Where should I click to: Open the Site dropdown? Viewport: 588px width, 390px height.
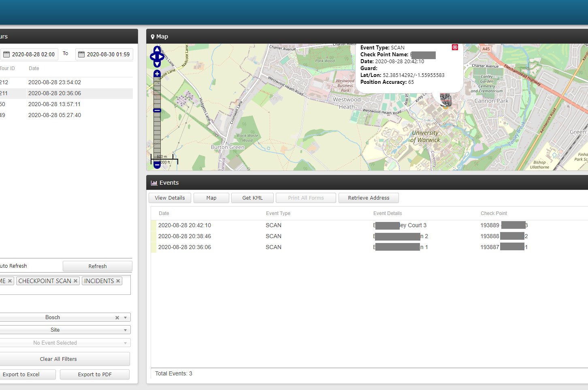tap(126, 330)
